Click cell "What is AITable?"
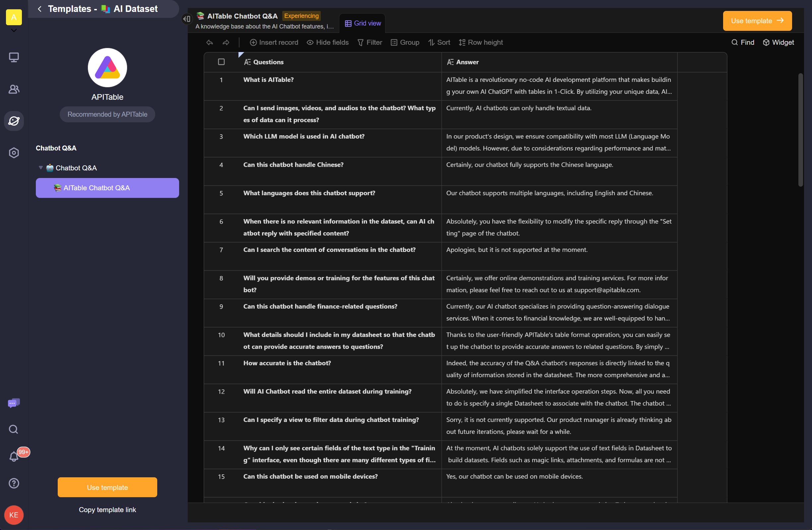Image resolution: width=812 pixels, height=530 pixels. click(x=340, y=86)
